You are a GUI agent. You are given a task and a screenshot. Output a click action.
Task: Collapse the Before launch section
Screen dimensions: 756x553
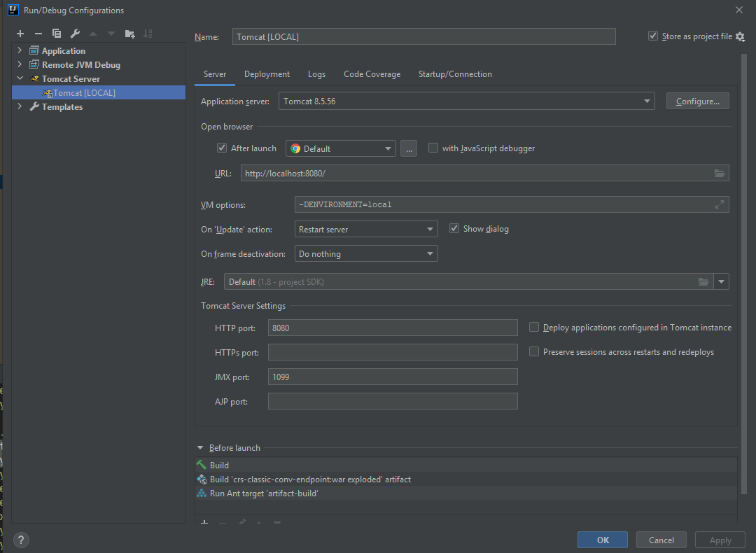[x=199, y=447]
